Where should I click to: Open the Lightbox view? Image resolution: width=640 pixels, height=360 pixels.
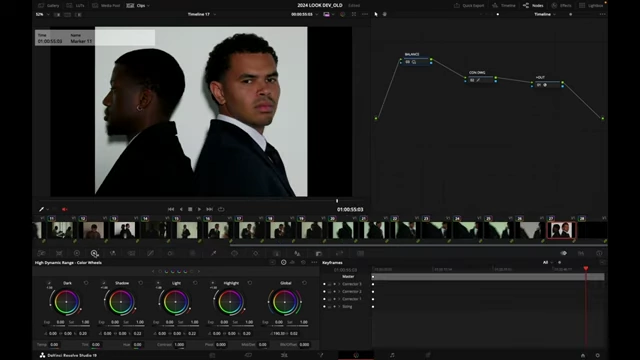coord(591,5)
